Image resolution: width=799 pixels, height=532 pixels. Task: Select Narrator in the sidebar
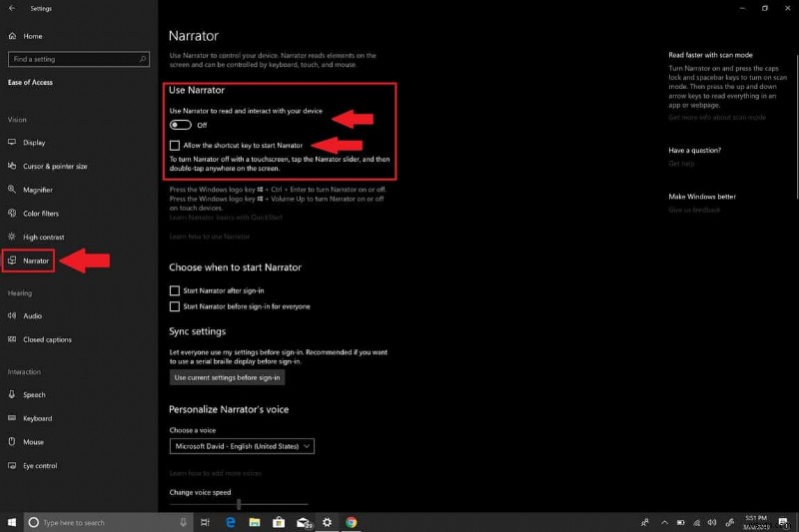pyautogui.click(x=29, y=261)
